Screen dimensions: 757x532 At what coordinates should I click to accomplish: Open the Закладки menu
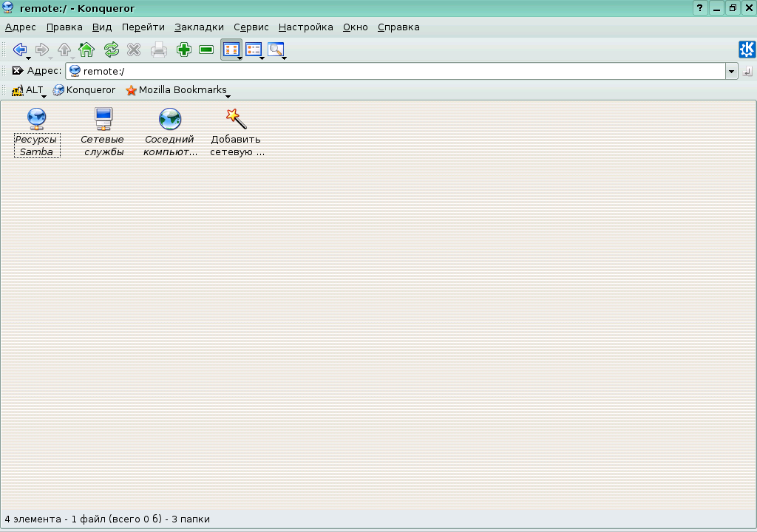(x=199, y=27)
